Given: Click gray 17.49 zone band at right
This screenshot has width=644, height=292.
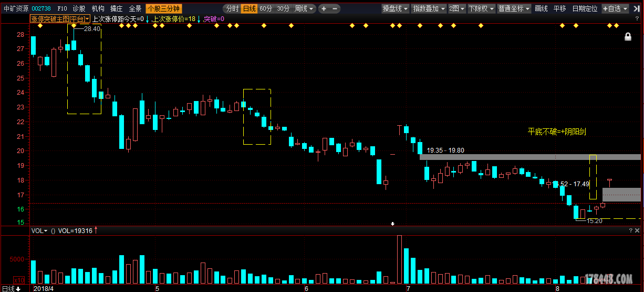Looking at the screenshot, I should point(621,194).
